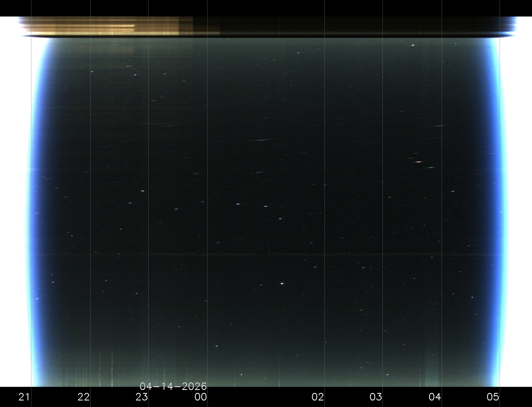
Task: Click the bright orange star trail near 03-04 hours
Action: [418, 162]
